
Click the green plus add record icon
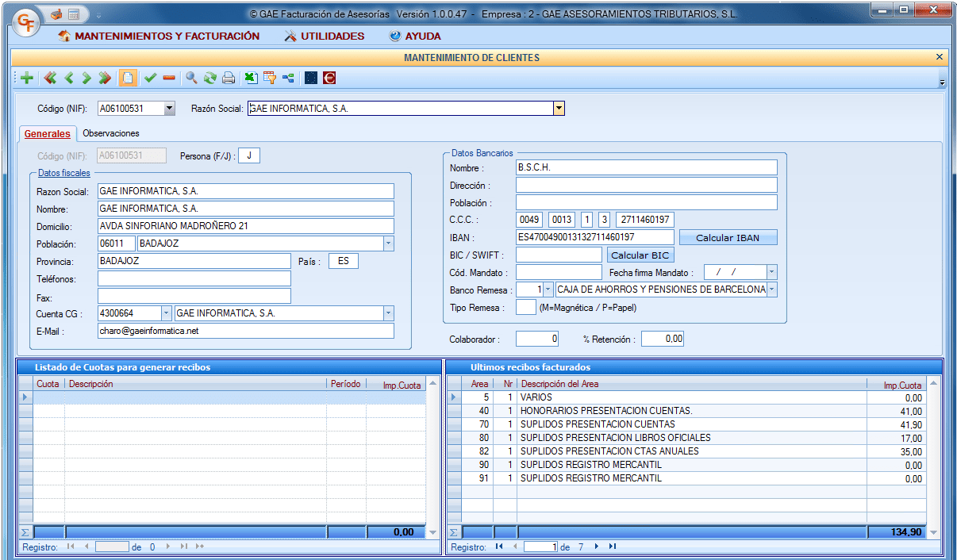click(x=27, y=78)
